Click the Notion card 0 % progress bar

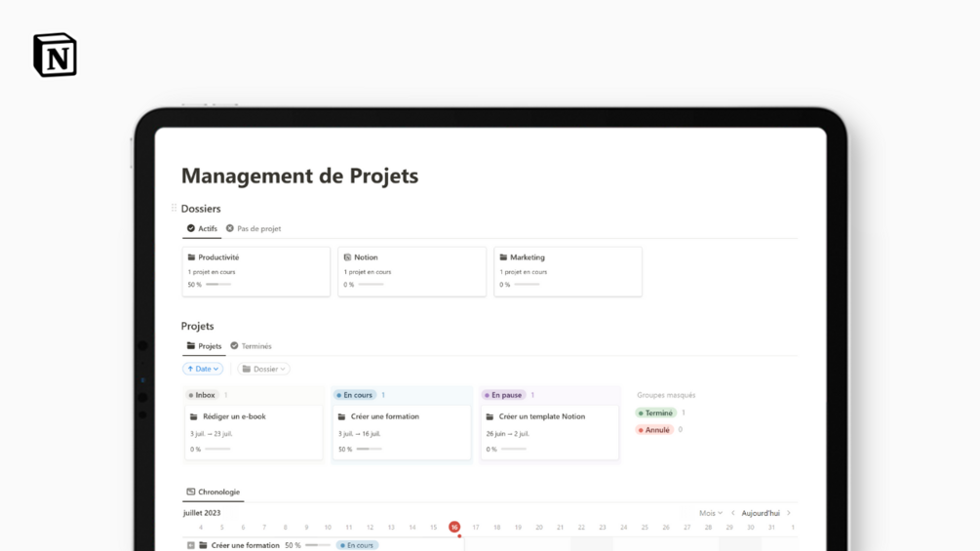371,284
